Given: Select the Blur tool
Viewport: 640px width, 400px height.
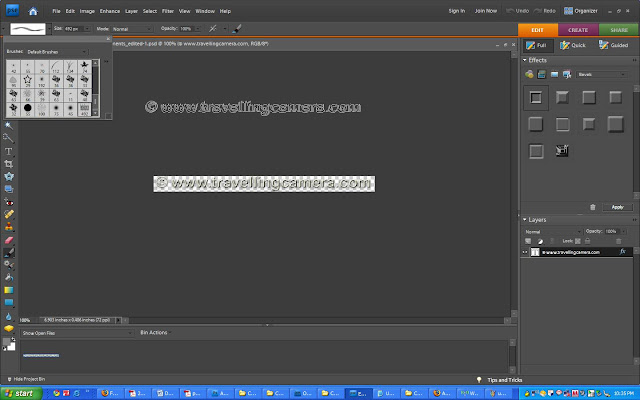Looking at the screenshot, I should (x=9, y=316).
